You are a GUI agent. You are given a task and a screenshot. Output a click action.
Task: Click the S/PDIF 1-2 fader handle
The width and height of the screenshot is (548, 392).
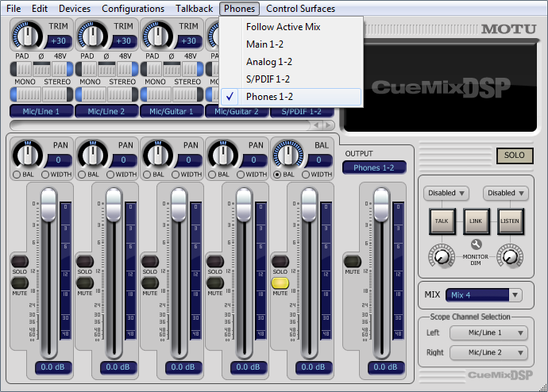click(x=309, y=205)
